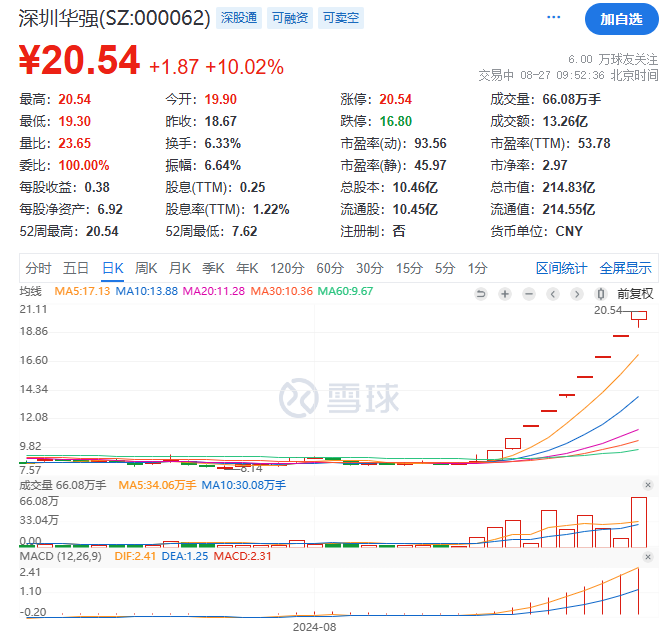Zoom out chart with minus icon
The width and height of the screenshot is (668, 640).
tap(529, 294)
